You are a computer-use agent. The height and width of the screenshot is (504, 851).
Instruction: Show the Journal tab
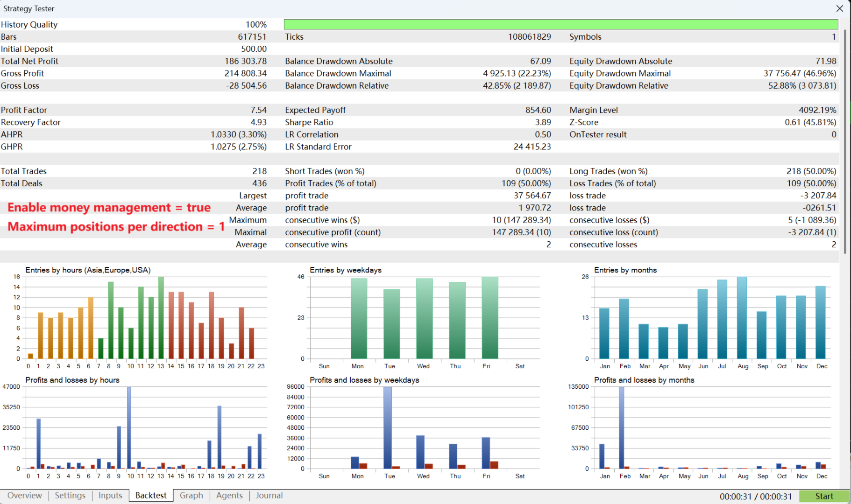point(269,496)
